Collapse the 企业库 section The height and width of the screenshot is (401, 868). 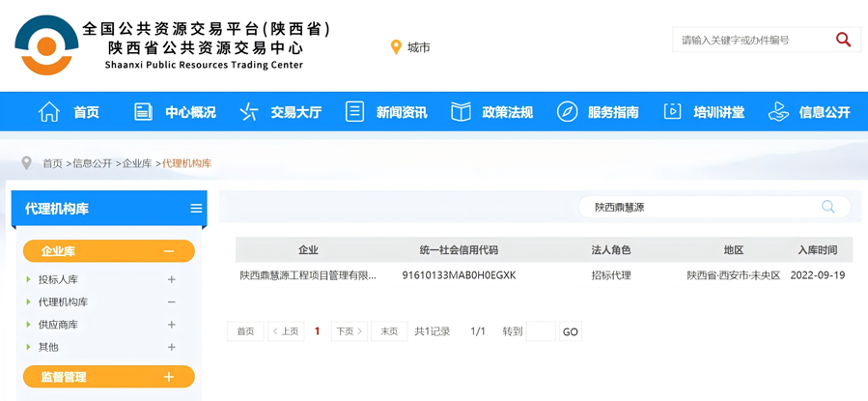pyautogui.click(x=169, y=251)
